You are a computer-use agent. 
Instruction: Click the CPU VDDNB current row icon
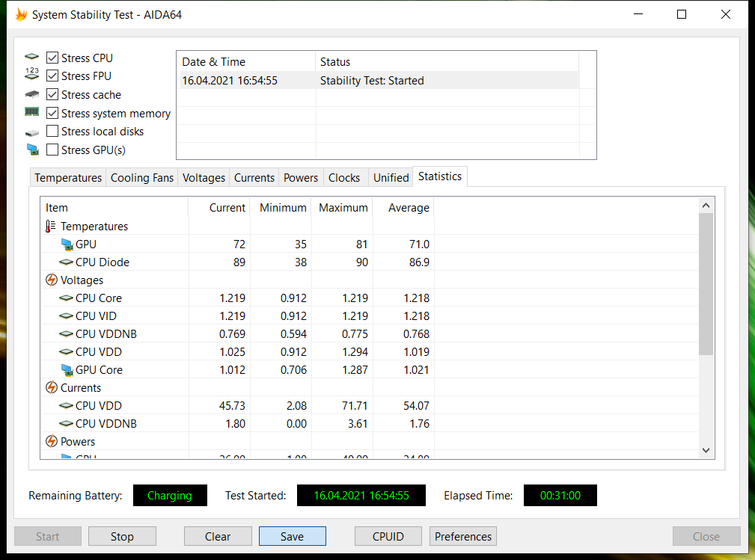pyautogui.click(x=66, y=424)
